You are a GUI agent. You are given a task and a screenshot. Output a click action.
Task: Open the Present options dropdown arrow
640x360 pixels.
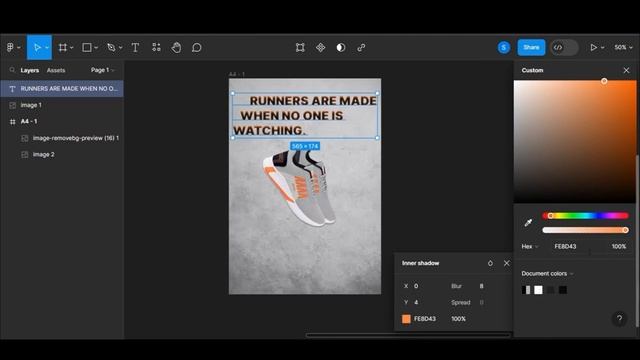click(602, 48)
